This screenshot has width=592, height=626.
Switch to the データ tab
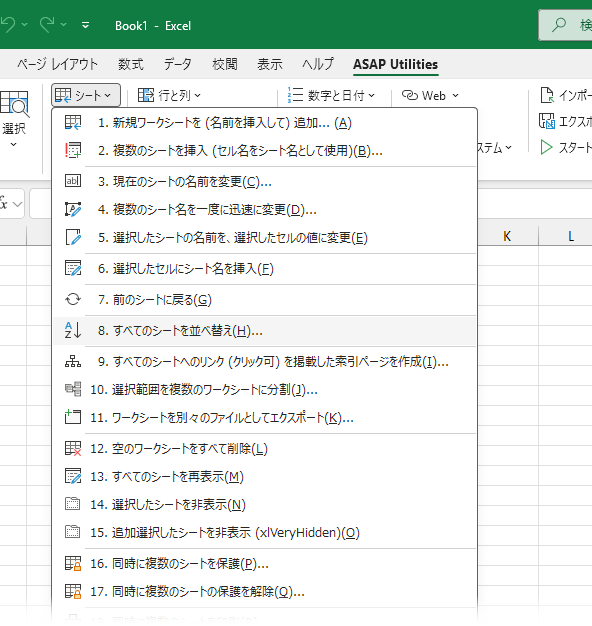[x=178, y=64]
